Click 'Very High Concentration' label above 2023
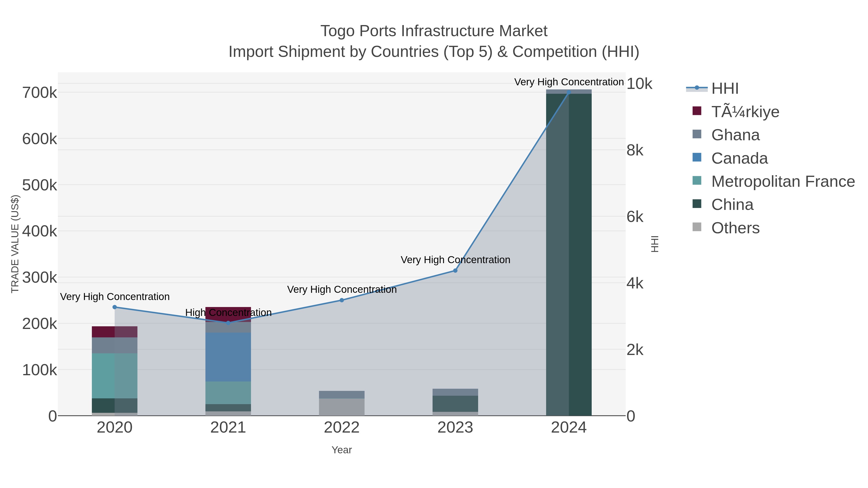The width and height of the screenshot is (868, 488). coord(455,260)
